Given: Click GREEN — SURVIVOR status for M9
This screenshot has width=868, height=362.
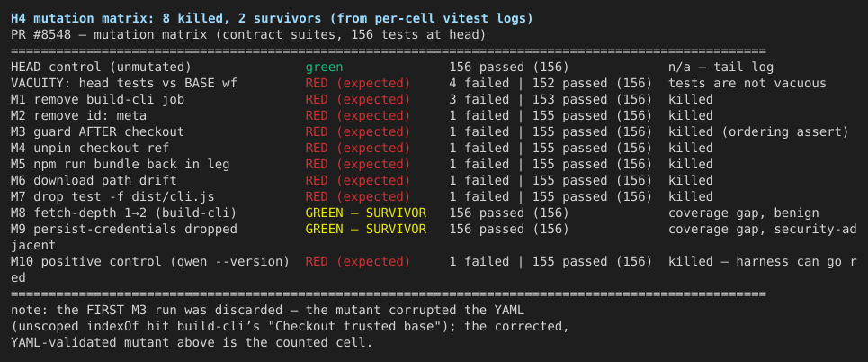Looking at the screenshot, I should point(365,229).
